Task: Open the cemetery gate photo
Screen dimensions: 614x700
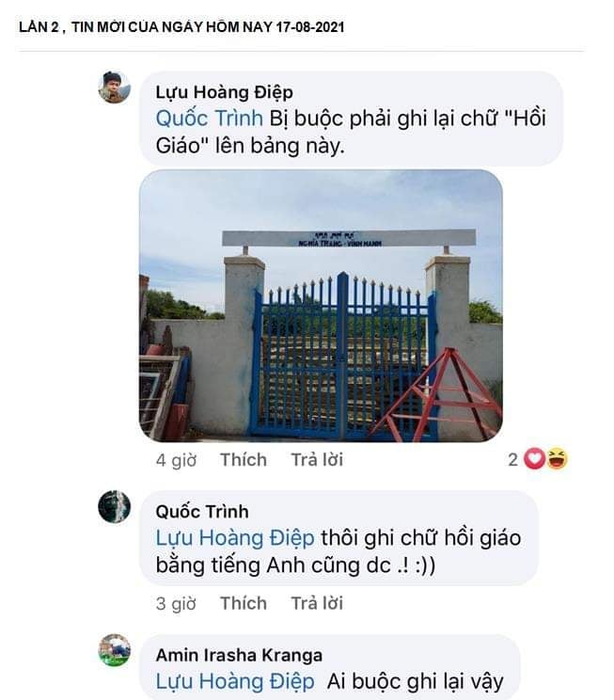Action: [x=321, y=306]
